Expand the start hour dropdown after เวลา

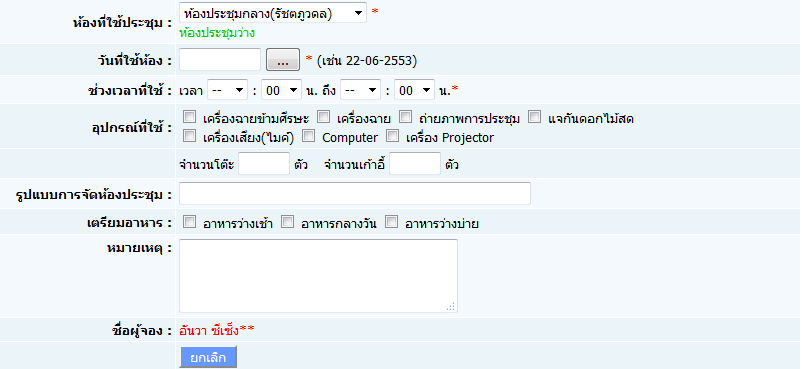(227, 91)
